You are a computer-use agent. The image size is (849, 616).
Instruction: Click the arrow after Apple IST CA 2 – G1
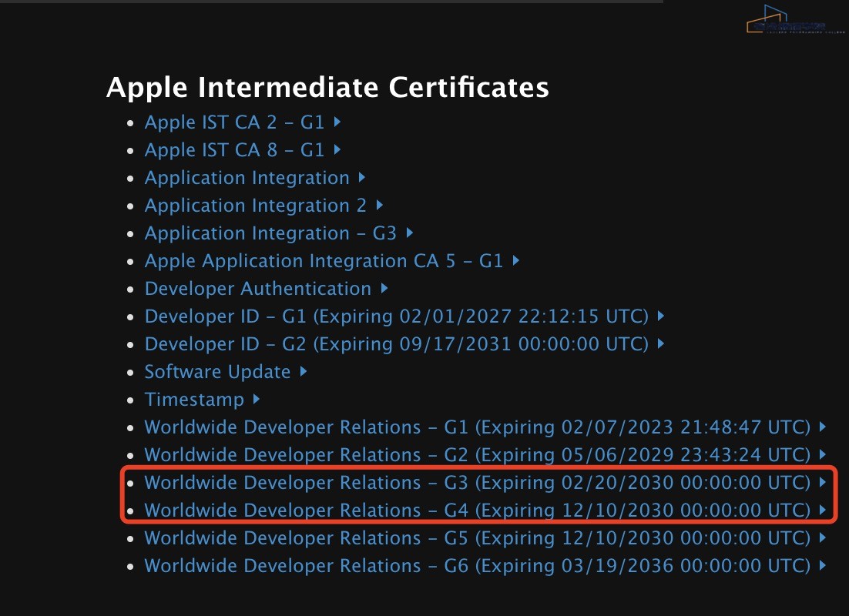click(337, 122)
